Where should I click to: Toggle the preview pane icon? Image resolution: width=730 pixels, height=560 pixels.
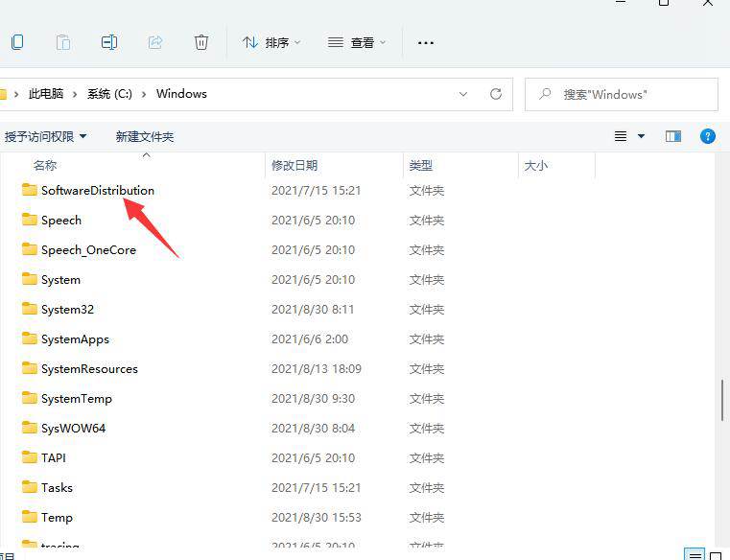(673, 136)
